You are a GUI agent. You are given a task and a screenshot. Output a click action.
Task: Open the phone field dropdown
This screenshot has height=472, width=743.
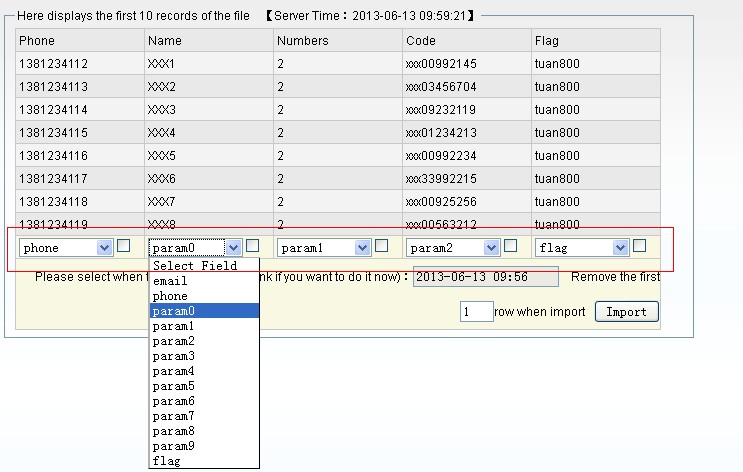(x=67, y=247)
